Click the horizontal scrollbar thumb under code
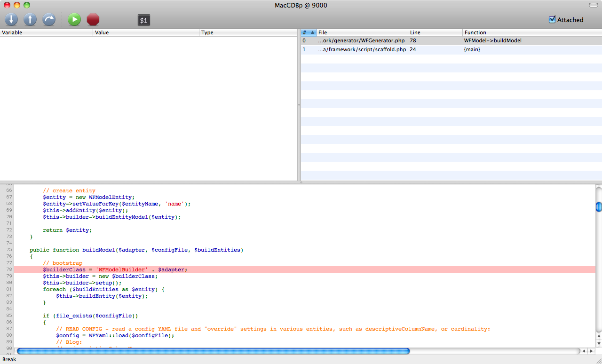The width and height of the screenshot is (602, 364). coord(213,351)
